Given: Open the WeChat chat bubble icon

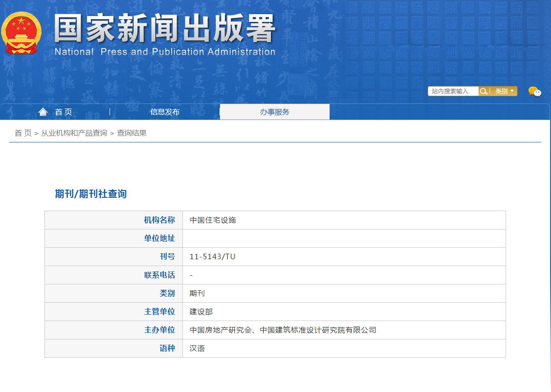Looking at the screenshot, I should coord(534,92).
